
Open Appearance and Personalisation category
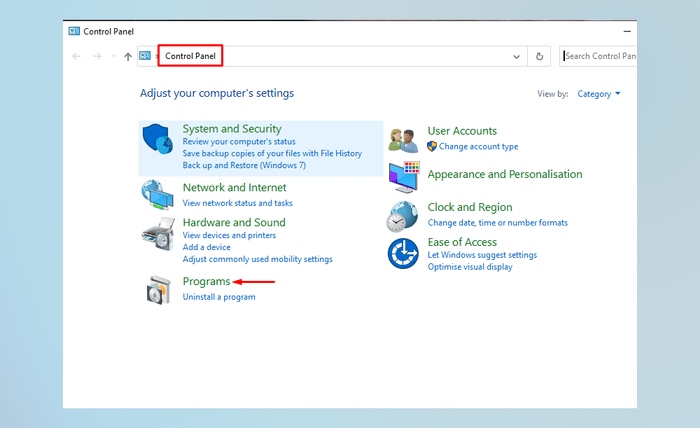505,174
